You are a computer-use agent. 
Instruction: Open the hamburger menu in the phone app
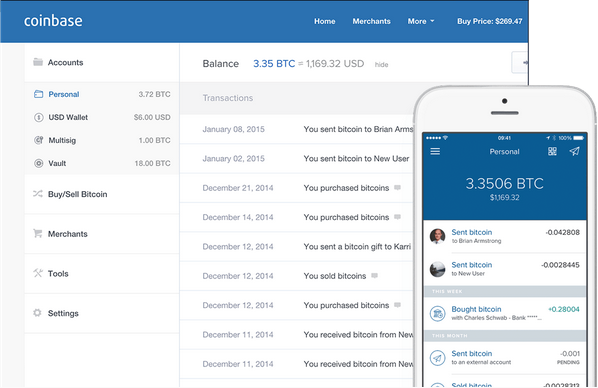[x=435, y=151]
